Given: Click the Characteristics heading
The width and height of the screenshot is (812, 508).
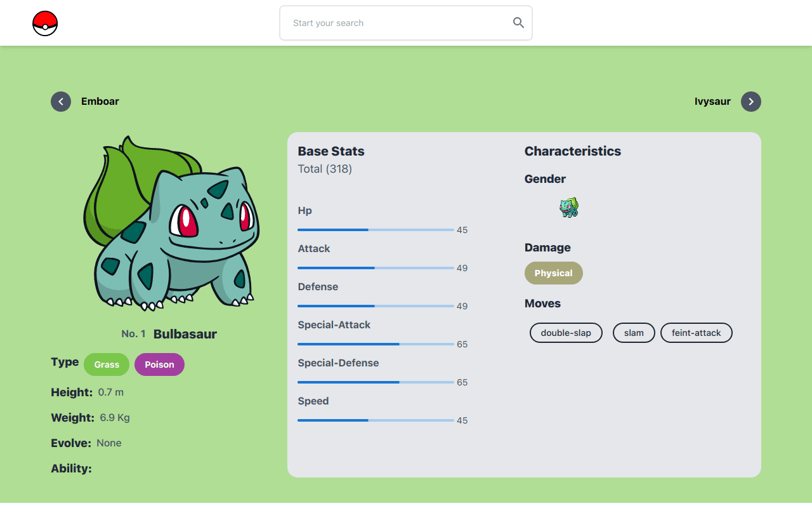Looking at the screenshot, I should [573, 151].
